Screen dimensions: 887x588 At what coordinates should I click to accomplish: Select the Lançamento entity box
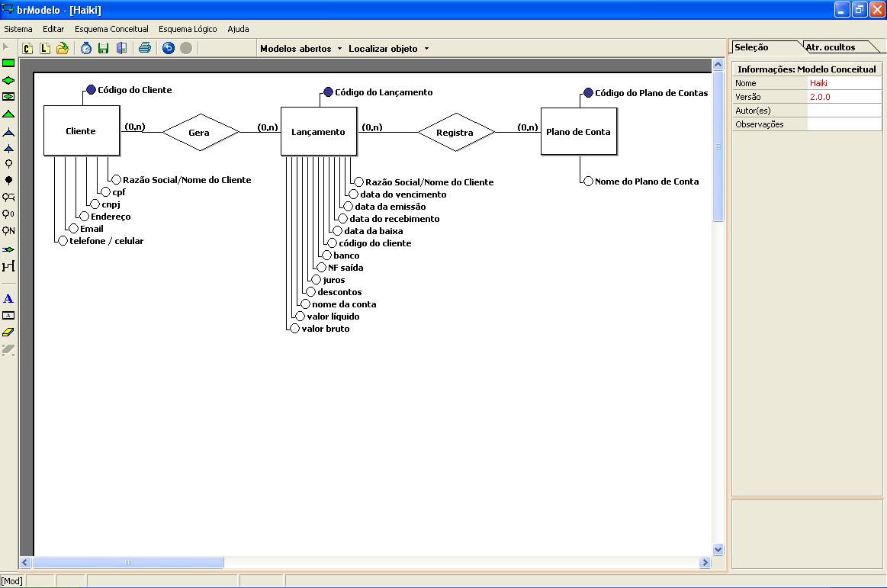[319, 131]
